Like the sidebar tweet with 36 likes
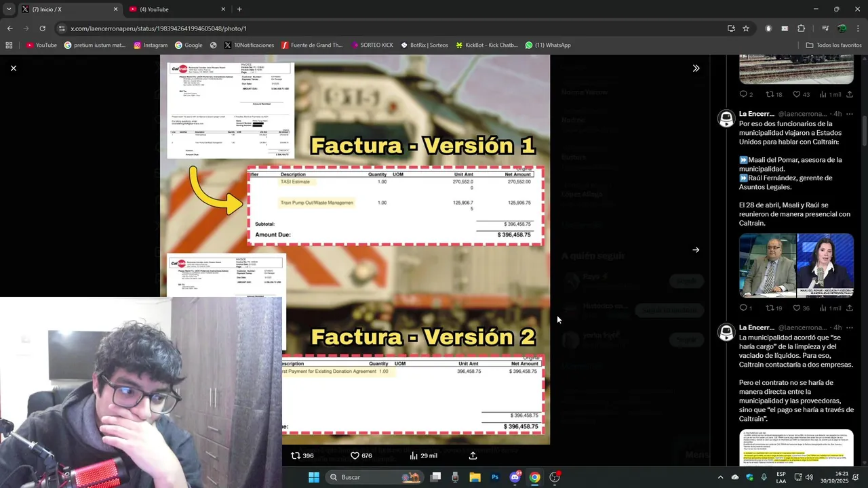Screen dimensions: 868x488 pyautogui.click(x=802, y=308)
